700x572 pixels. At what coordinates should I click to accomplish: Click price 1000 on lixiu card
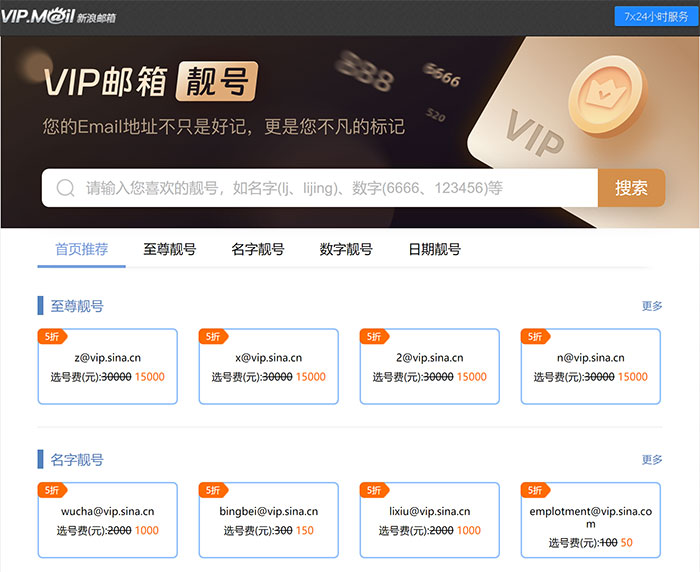click(469, 530)
